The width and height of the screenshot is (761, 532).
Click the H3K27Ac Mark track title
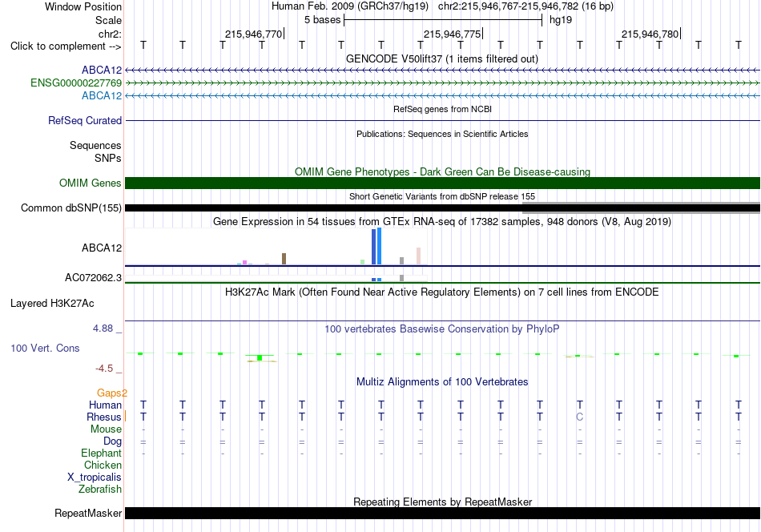[442, 292]
